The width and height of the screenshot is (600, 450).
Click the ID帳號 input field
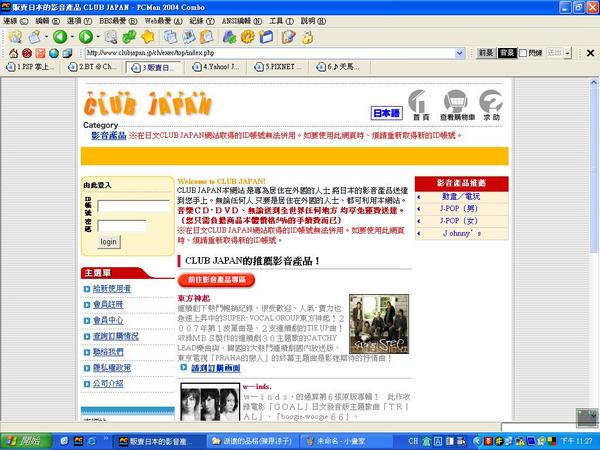tap(133, 206)
